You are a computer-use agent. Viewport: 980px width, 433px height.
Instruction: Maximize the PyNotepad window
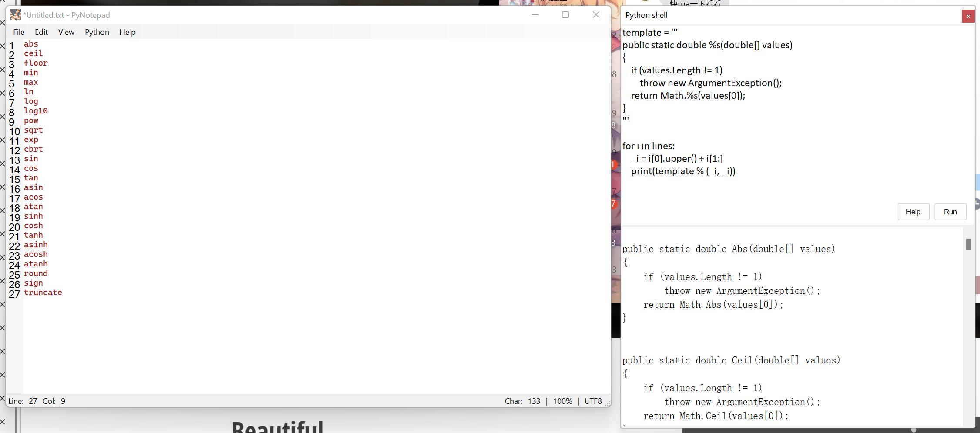pos(565,15)
